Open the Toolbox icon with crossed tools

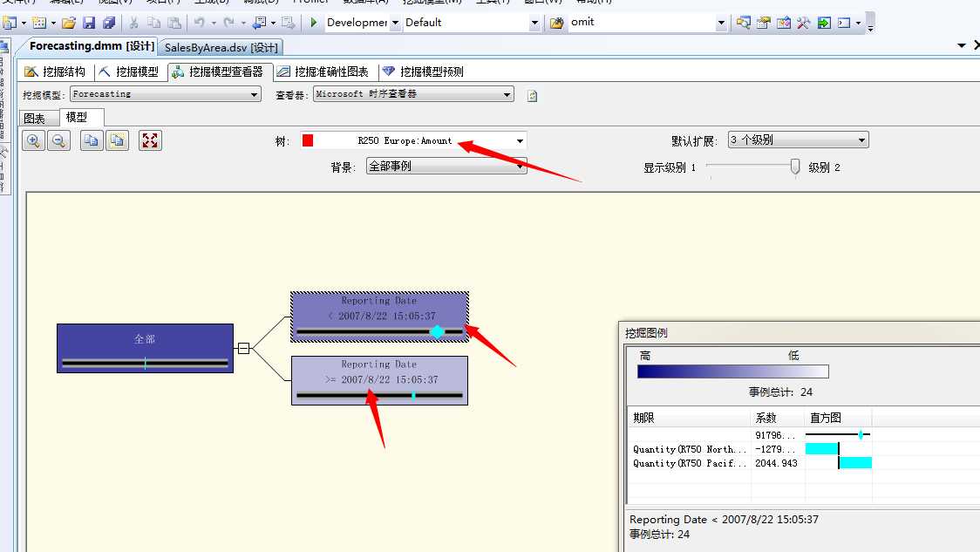click(x=804, y=24)
